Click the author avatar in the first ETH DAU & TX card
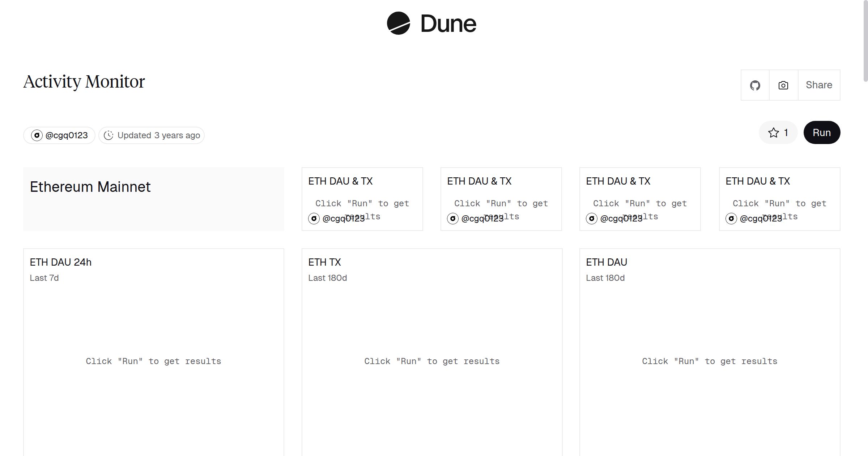Screen dimensions: 868x456 point(314,219)
